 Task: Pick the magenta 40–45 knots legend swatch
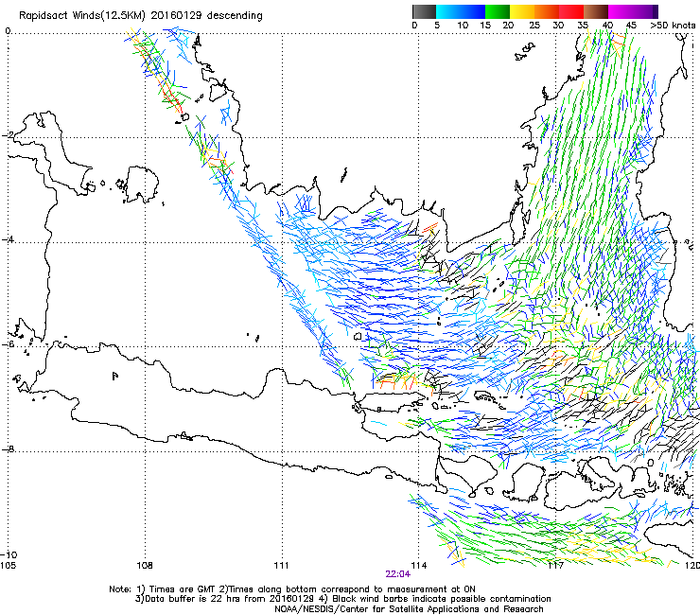(621, 11)
